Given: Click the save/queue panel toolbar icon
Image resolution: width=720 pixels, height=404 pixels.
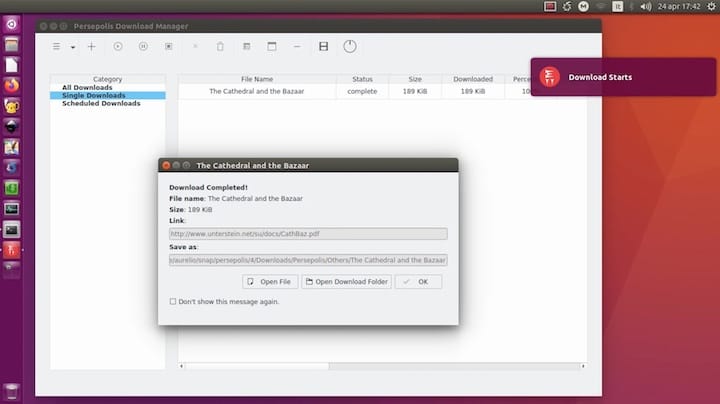Looking at the screenshot, I should (323, 46).
